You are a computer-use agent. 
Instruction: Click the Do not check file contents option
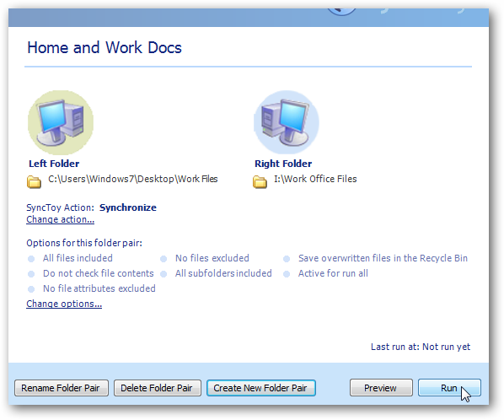point(99,273)
